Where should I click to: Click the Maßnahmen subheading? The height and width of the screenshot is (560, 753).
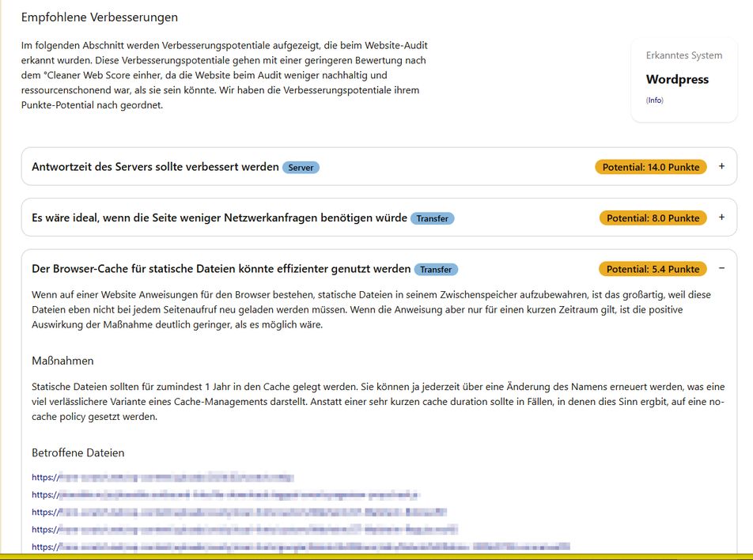(x=62, y=361)
